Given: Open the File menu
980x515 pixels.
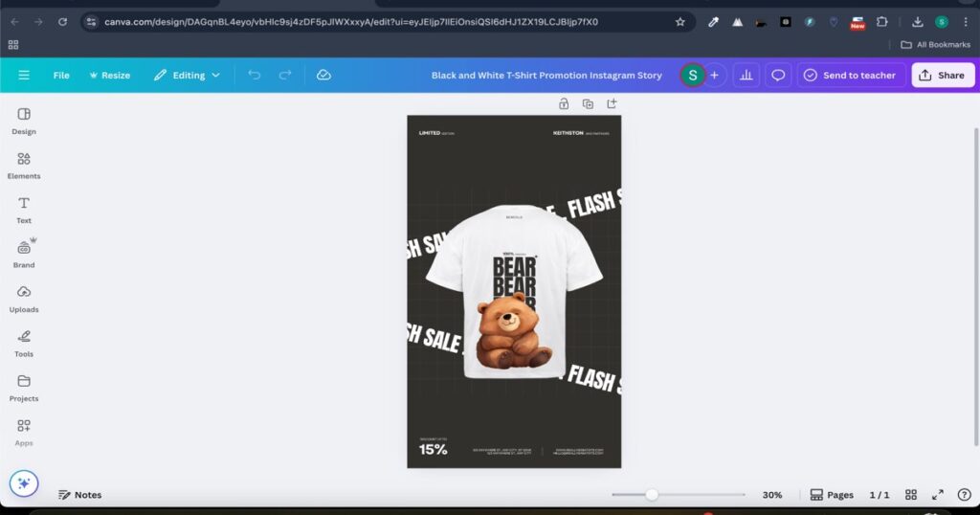Looking at the screenshot, I should [61, 75].
